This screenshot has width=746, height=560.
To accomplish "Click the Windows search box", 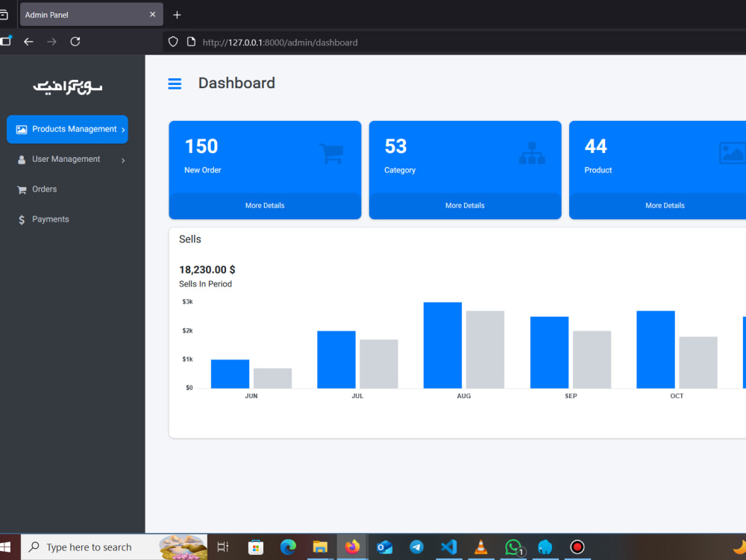I will 114,547.
